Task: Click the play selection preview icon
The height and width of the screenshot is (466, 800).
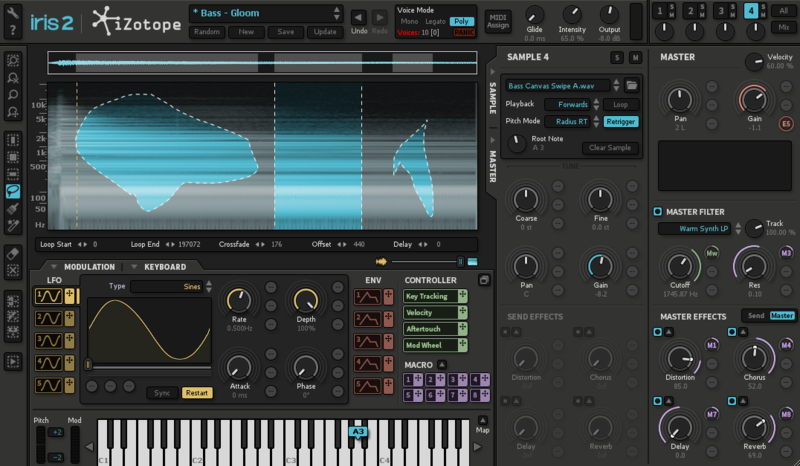Action: pos(13,361)
